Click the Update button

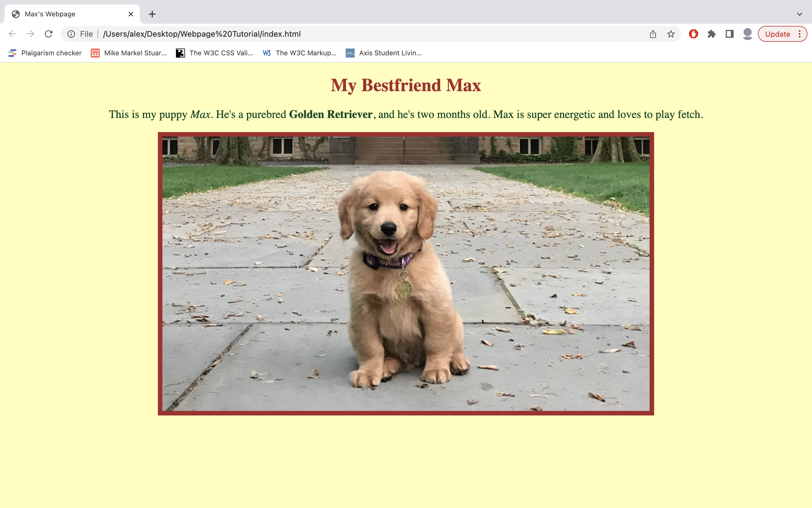[x=777, y=34]
